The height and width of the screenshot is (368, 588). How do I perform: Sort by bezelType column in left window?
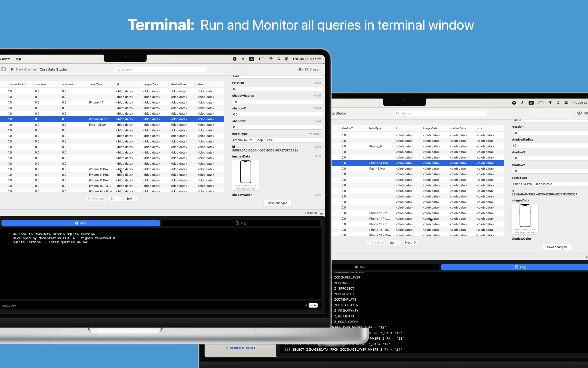pyautogui.click(x=96, y=84)
